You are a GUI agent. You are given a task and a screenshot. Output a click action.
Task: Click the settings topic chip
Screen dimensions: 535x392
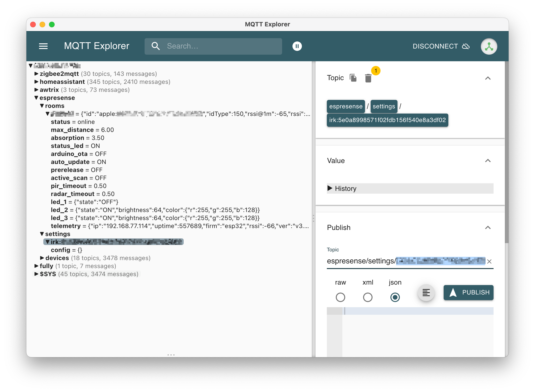pos(384,106)
